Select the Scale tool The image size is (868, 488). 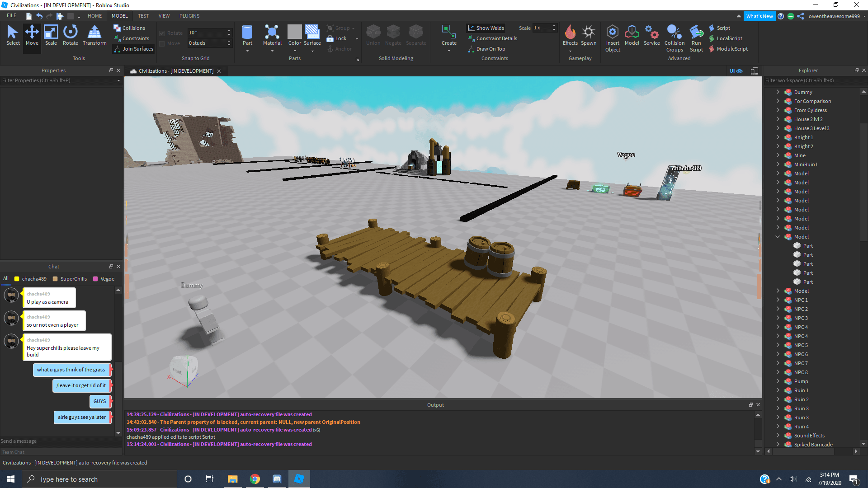[51, 35]
